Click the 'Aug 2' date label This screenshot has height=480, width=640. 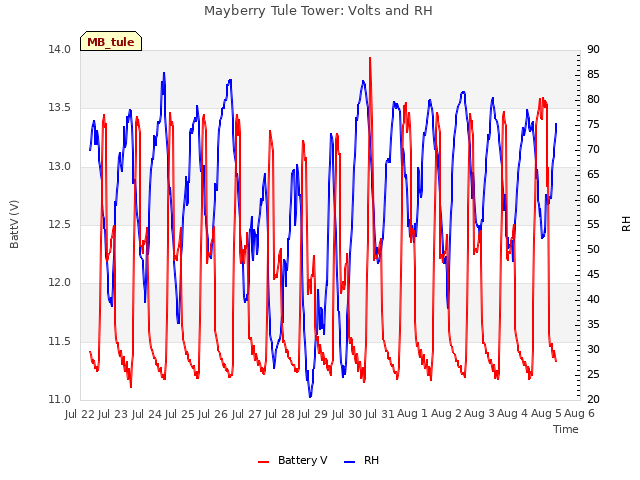pos(446,414)
